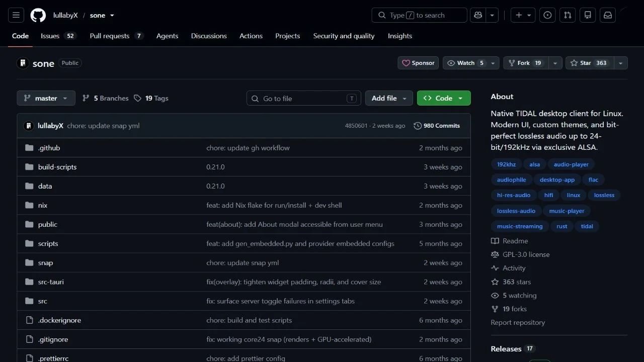This screenshot has height=362, width=644.
Task: Open the audiophile topic tag
Action: [511, 179]
